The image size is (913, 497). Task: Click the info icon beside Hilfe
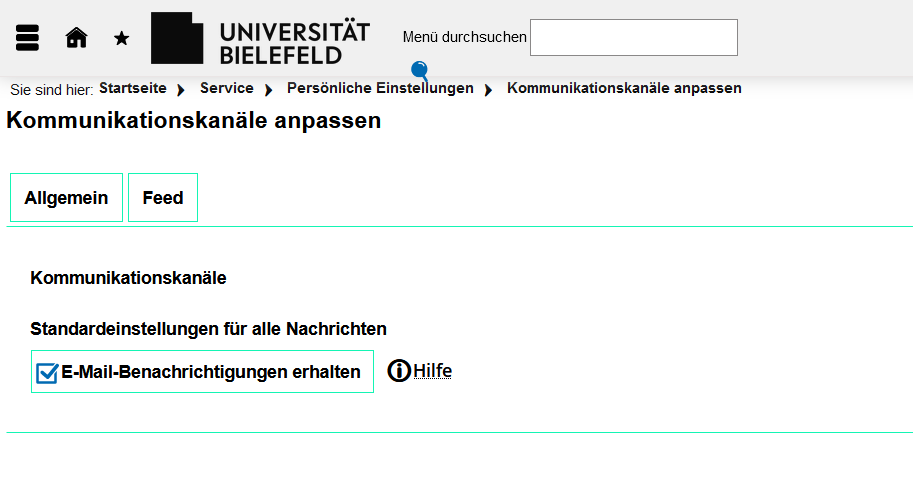tap(399, 371)
